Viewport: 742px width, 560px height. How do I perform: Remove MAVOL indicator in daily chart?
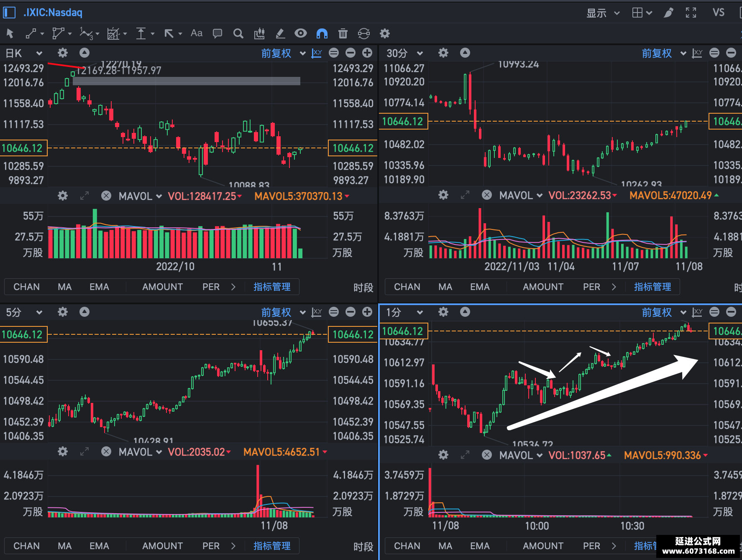point(106,196)
